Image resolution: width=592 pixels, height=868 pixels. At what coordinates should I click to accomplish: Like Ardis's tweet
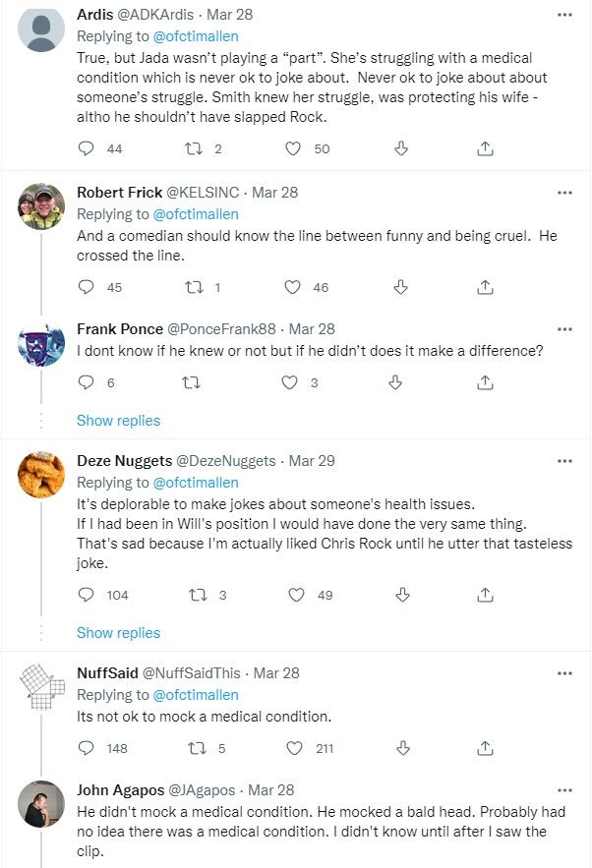293,148
